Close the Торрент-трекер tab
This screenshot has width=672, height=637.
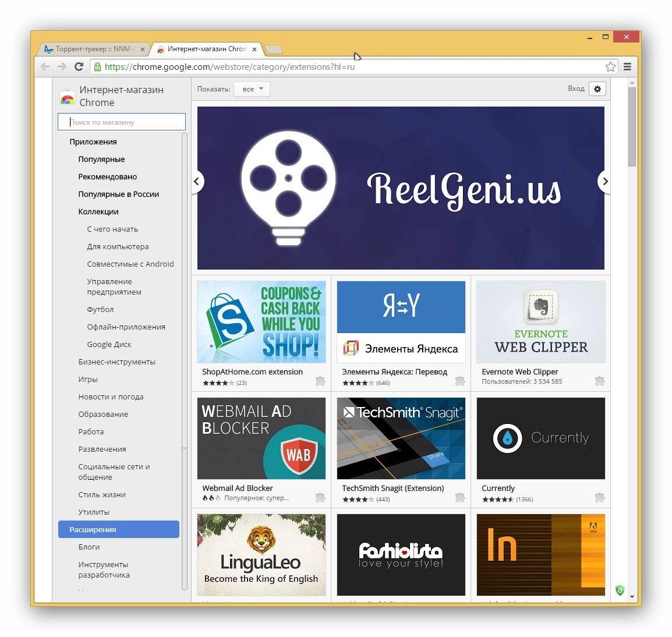(x=143, y=49)
